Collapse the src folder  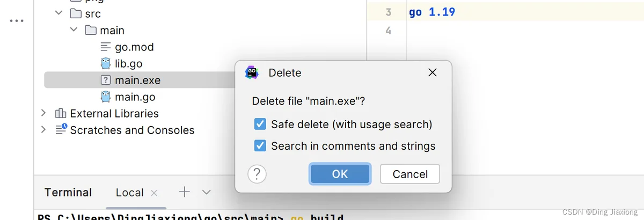tap(59, 13)
